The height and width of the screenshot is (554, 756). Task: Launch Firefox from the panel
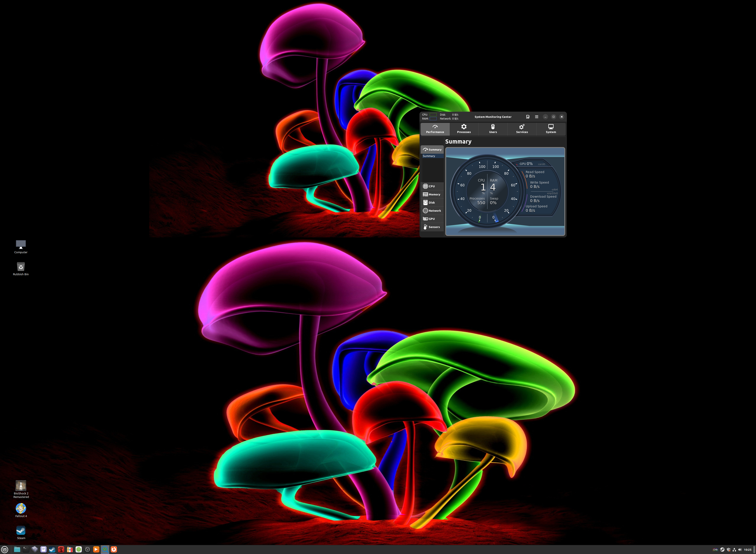(x=114, y=549)
